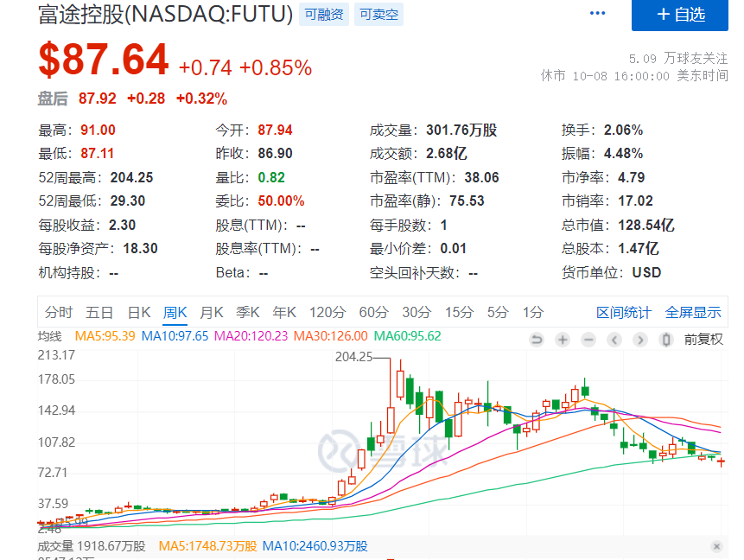Open the 季K chart tab
744x560 pixels.
coord(248,312)
